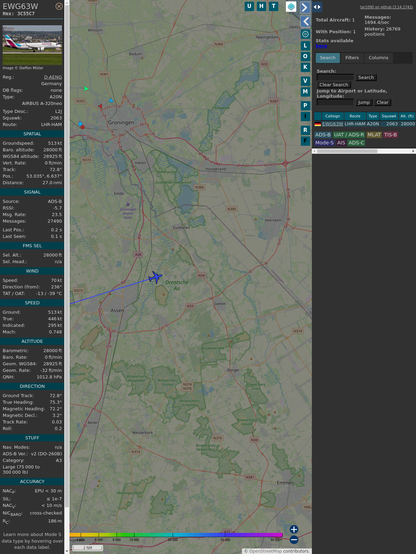Open the map layer switcher icon
The height and width of the screenshot is (554, 416).
point(291,6)
